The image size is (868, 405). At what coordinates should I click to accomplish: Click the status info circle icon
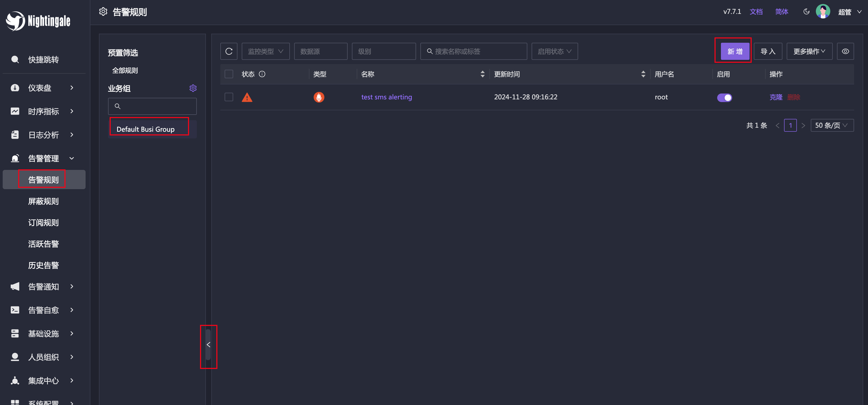point(262,74)
